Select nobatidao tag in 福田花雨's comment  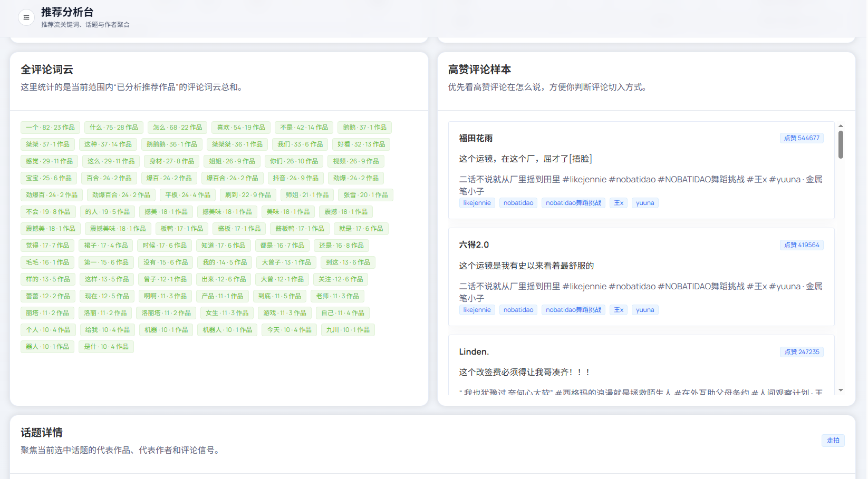(518, 203)
